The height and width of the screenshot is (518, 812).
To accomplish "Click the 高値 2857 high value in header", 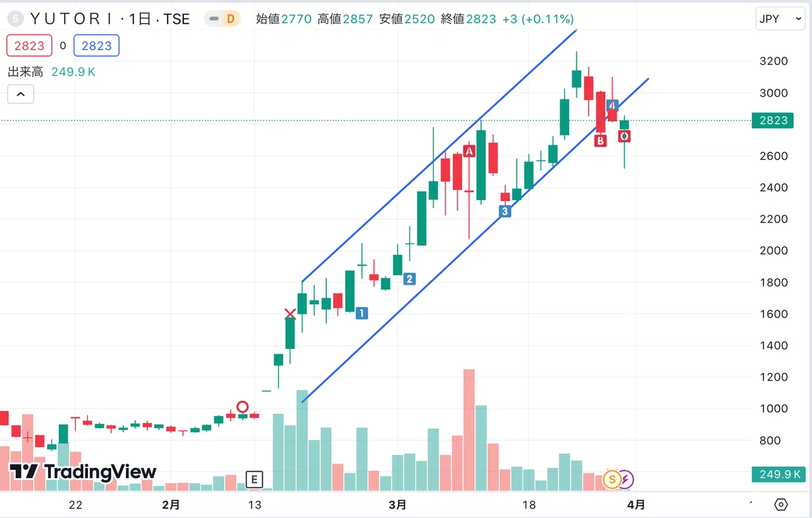I will pos(345,19).
